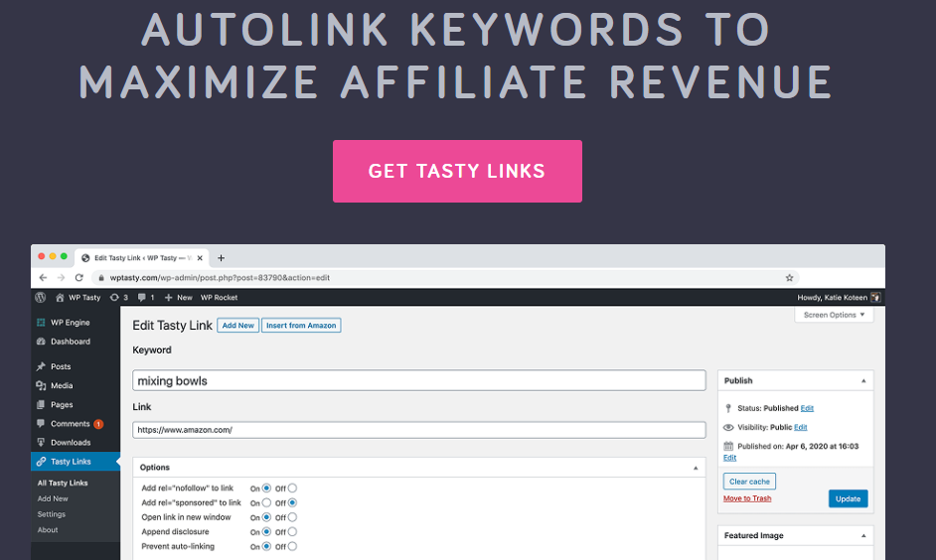Close the Edit Tasty Link browser tab

pos(200,258)
